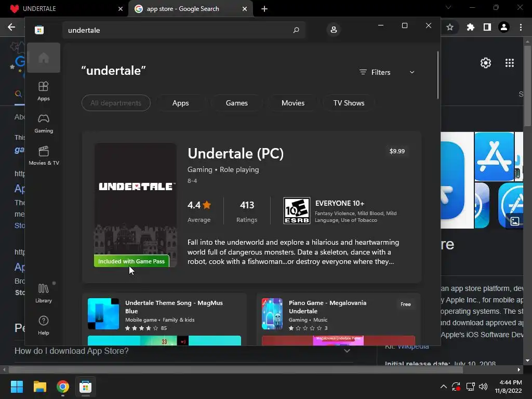Image resolution: width=532 pixels, height=399 pixels.
Task: Open the volume control in system tray
Action: click(x=483, y=387)
